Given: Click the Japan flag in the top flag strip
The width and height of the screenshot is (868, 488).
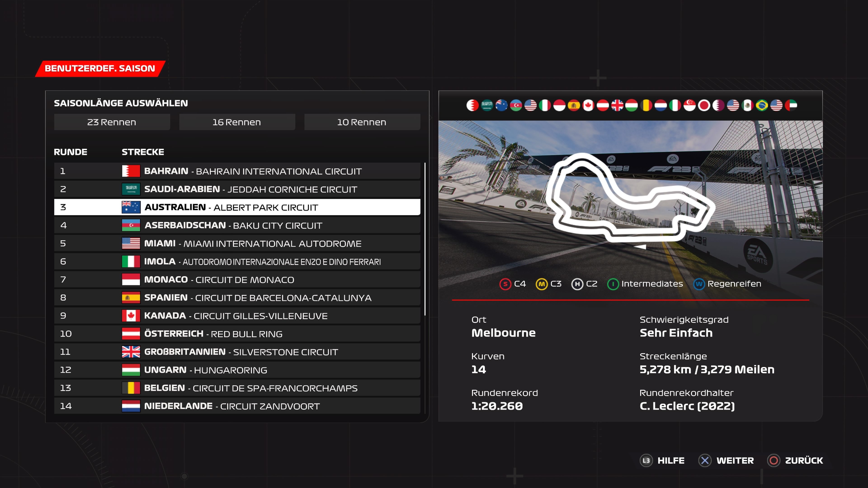Looking at the screenshot, I should (x=704, y=106).
